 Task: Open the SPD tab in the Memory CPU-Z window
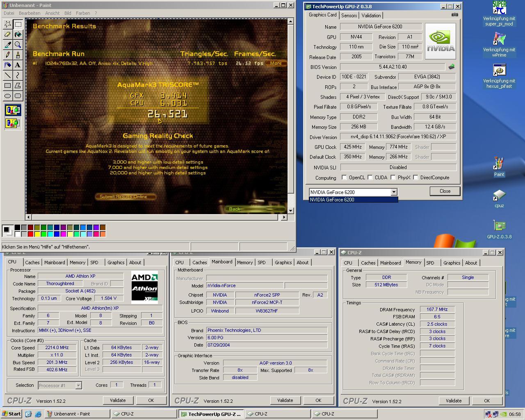430,263
